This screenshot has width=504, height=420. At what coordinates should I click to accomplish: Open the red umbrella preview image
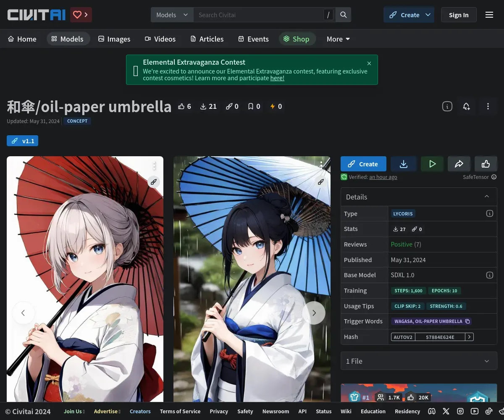coord(85,279)
